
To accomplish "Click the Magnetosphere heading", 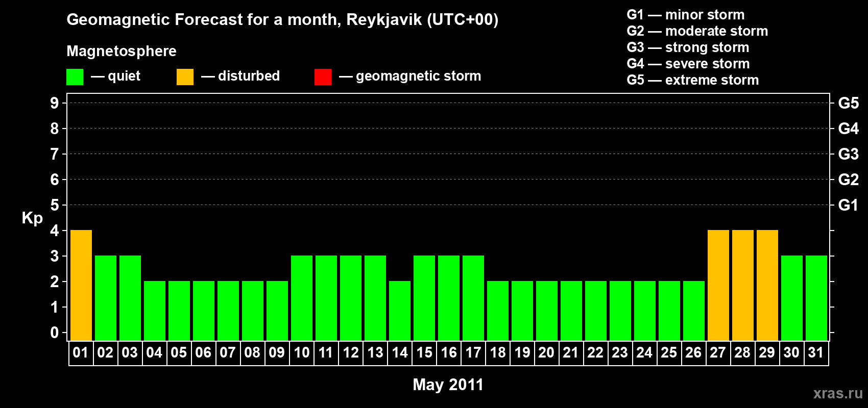I will [x=122, y=52].
